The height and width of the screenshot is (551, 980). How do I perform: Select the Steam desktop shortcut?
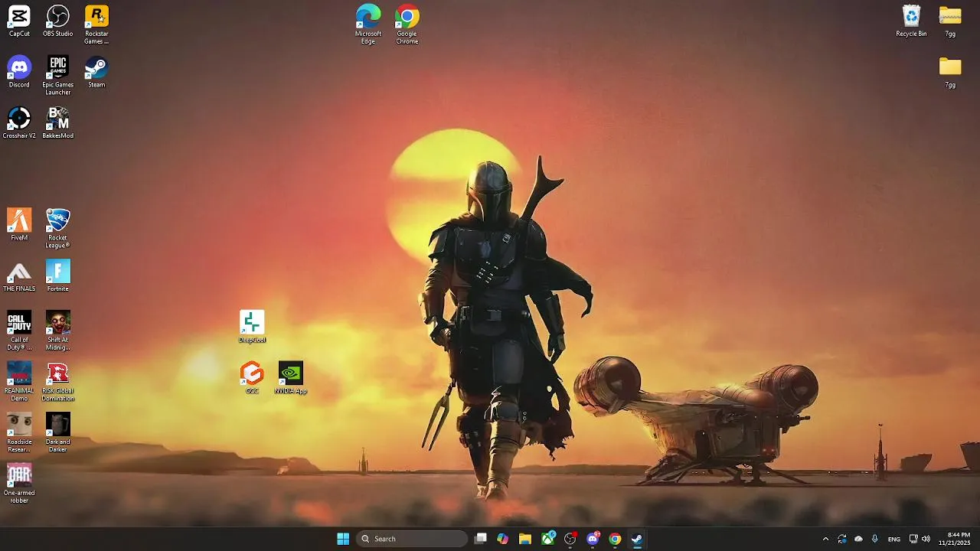pos(96,72)
